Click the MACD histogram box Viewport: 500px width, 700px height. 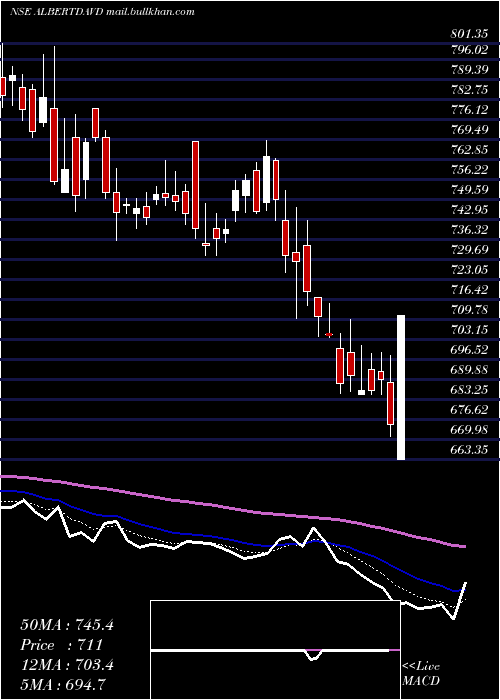[275, 650]
